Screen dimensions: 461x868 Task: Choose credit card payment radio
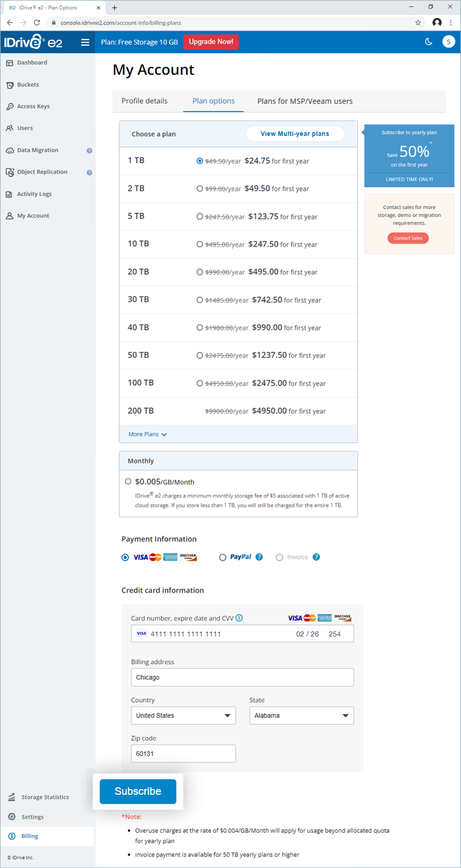coord(125,557)
